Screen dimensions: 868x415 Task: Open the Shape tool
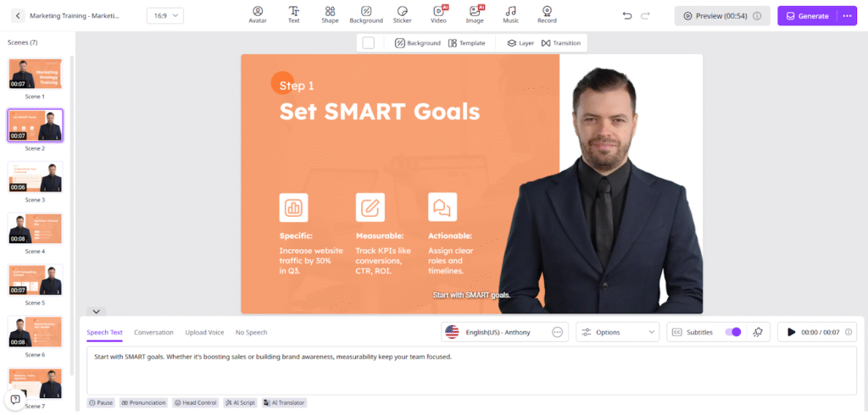pyautogui.click(x=330, y=15)
